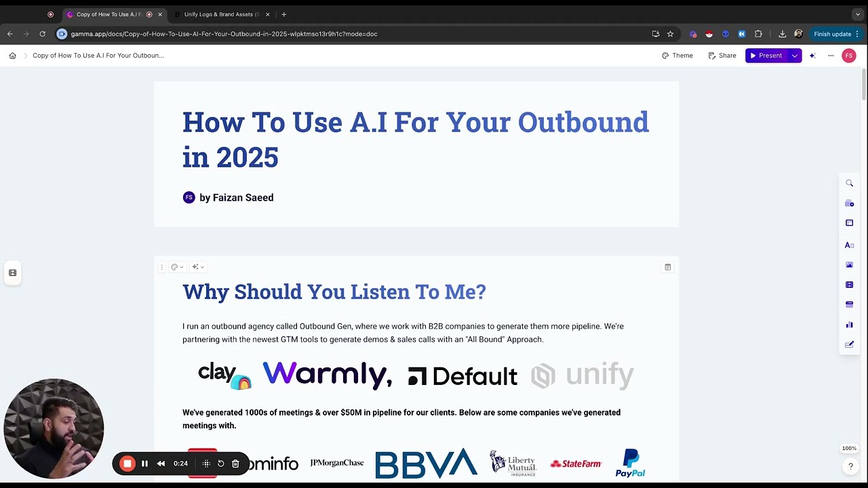Go back to the previous page
This screenshot has width=868, height=488.
pyautogui.click(x=10, y=34)
